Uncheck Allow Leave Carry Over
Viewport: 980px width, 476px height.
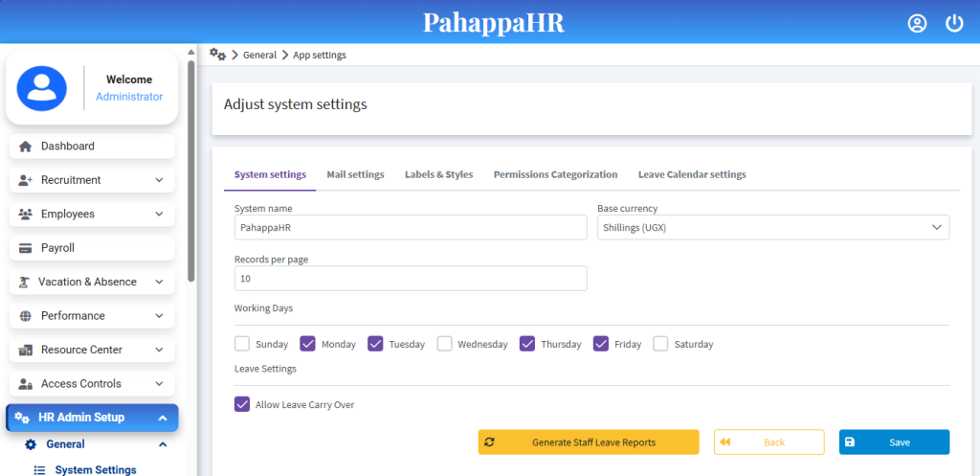point(242,404)
